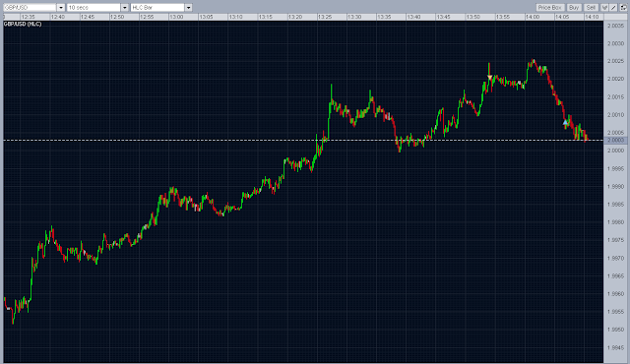Image resolution: width=630 pixels, height=364 pixels.
Task: Click the blue buy marker triangle on chart
Action: click(x=565, y=122)
